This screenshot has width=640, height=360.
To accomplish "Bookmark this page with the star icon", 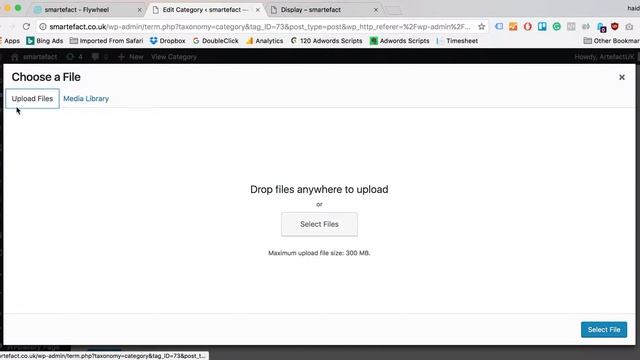I will click(x=482, y=27).
